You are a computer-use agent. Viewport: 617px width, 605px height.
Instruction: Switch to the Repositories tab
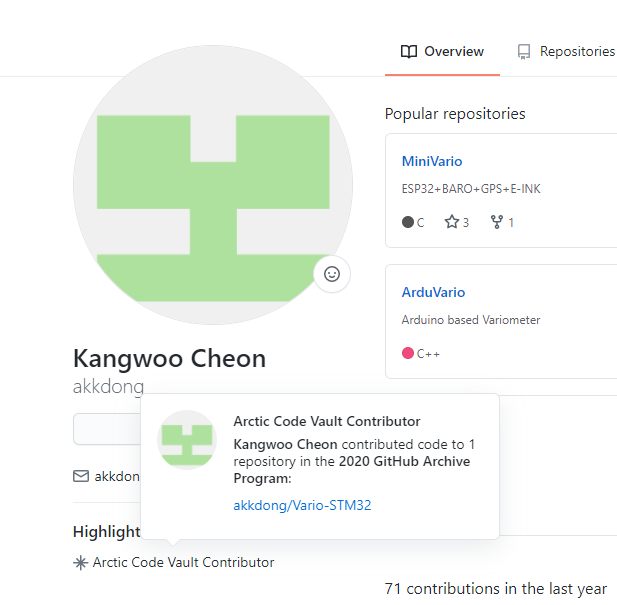[576, 52]
